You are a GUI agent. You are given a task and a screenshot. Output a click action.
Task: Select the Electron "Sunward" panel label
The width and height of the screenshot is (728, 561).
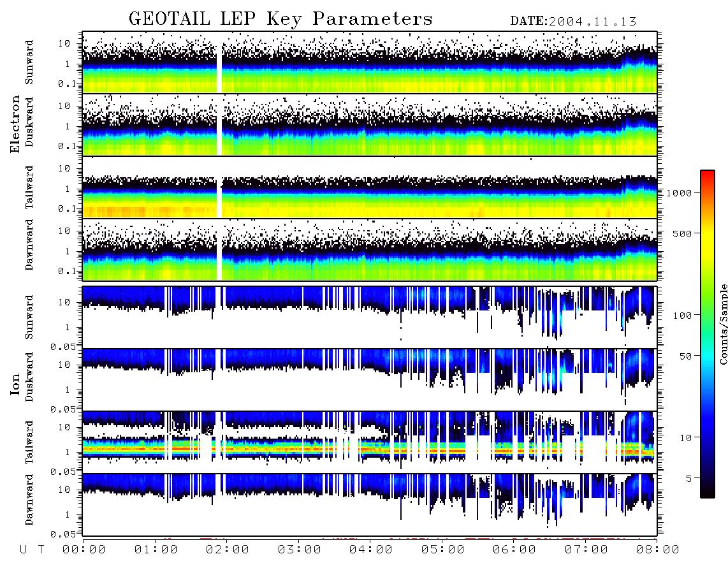pyautogui.click(x=29, y=62)
